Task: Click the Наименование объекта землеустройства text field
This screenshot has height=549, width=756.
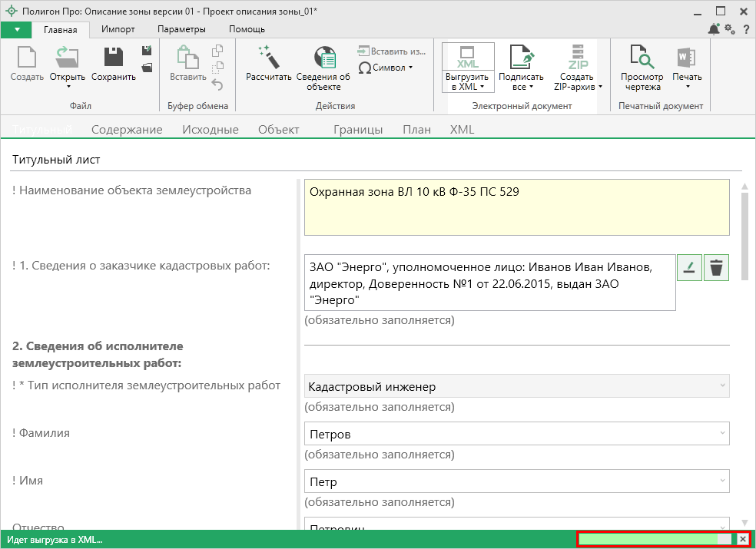Action: pyautogui.click(x=516, y=207)
